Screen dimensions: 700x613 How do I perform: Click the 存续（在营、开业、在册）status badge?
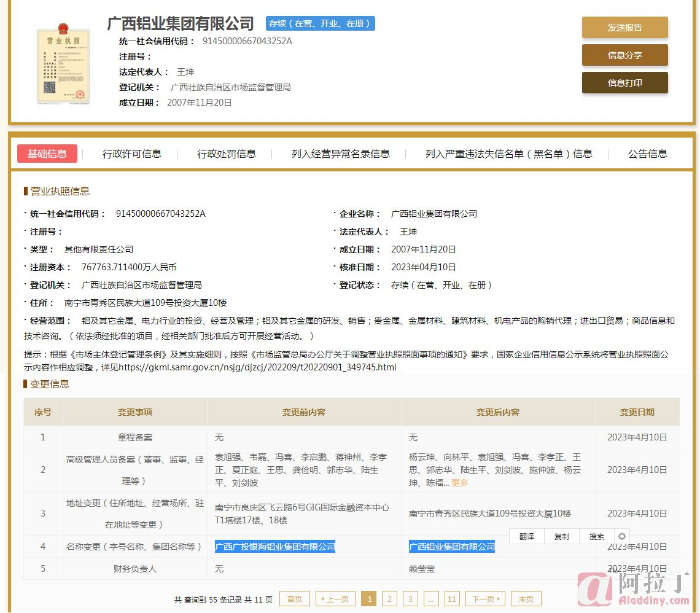point(320,23)
